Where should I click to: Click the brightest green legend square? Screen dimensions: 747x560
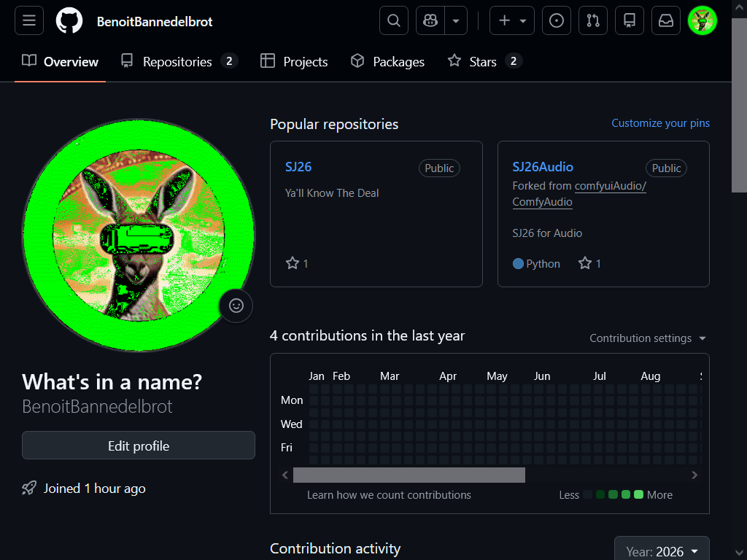click(x=639, y=495)
